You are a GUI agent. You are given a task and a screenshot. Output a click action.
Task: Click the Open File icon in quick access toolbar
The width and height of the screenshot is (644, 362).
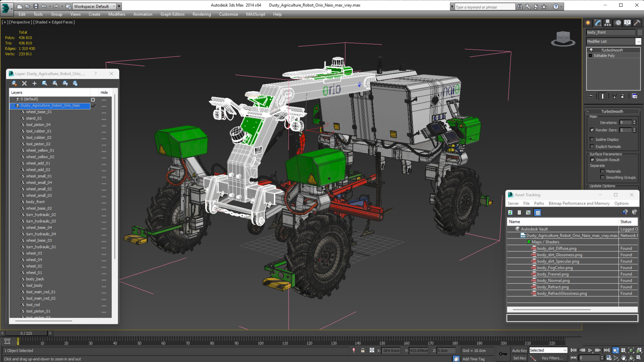point(28,6)
